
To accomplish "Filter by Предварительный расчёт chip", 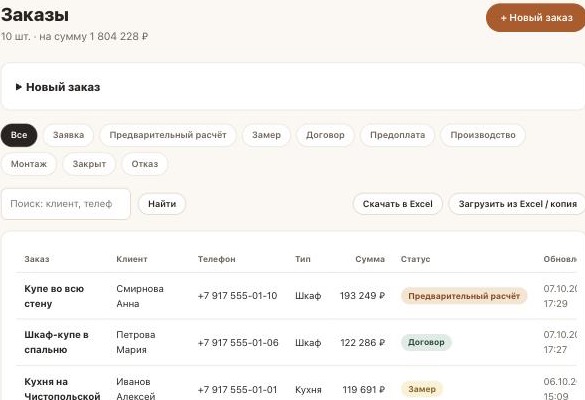I will coord(168,135).
